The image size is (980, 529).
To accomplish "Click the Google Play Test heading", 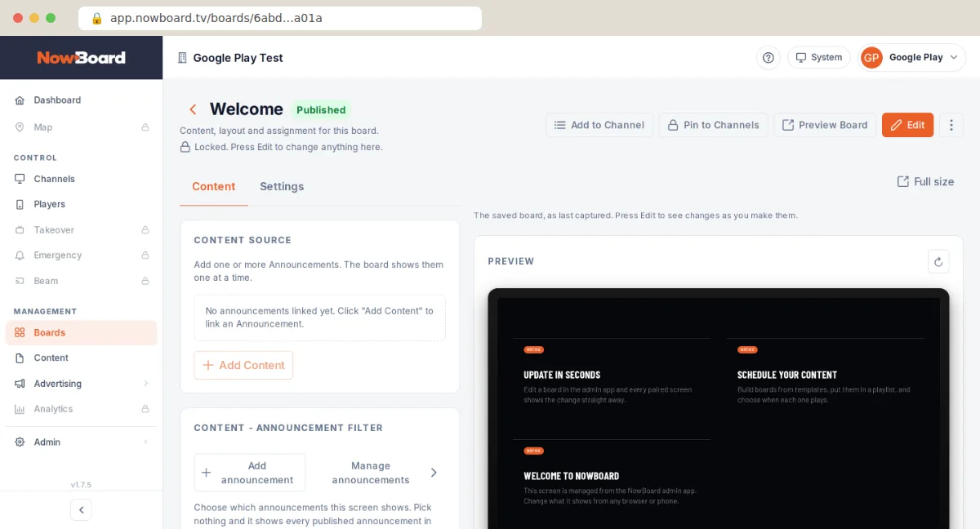I will 238,58.
